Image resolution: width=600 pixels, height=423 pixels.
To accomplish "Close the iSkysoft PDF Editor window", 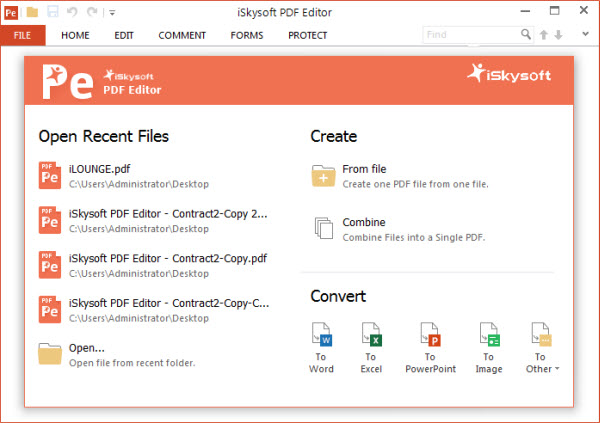I will click(584, 10).
